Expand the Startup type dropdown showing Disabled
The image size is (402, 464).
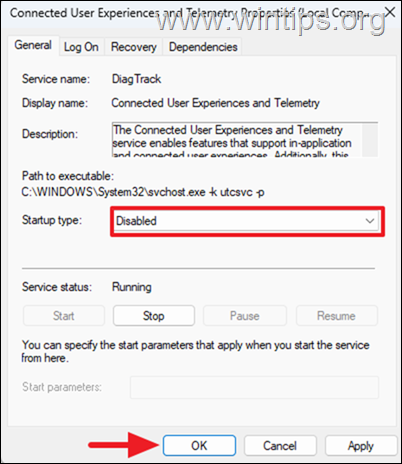(247, 221)
